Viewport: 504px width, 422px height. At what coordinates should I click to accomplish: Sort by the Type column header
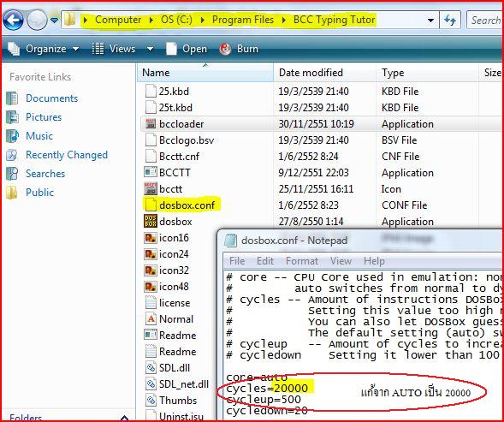tap(427, 73)
